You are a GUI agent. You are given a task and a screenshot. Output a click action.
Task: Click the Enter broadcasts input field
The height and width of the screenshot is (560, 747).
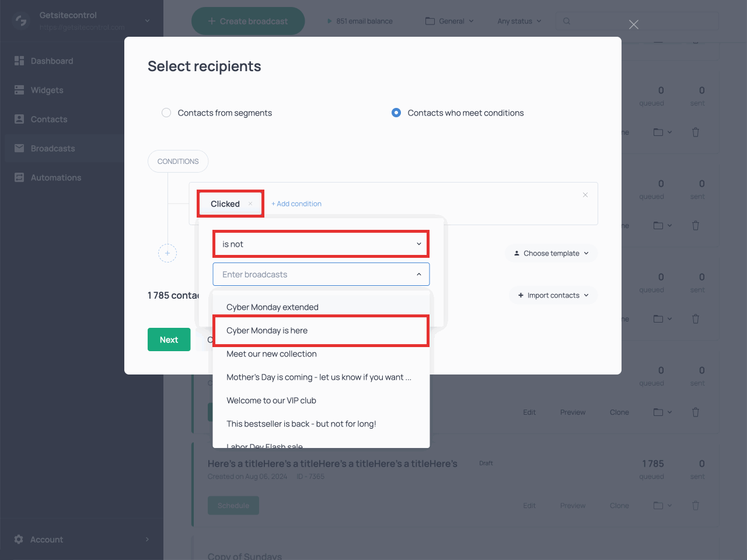(315, 274)
